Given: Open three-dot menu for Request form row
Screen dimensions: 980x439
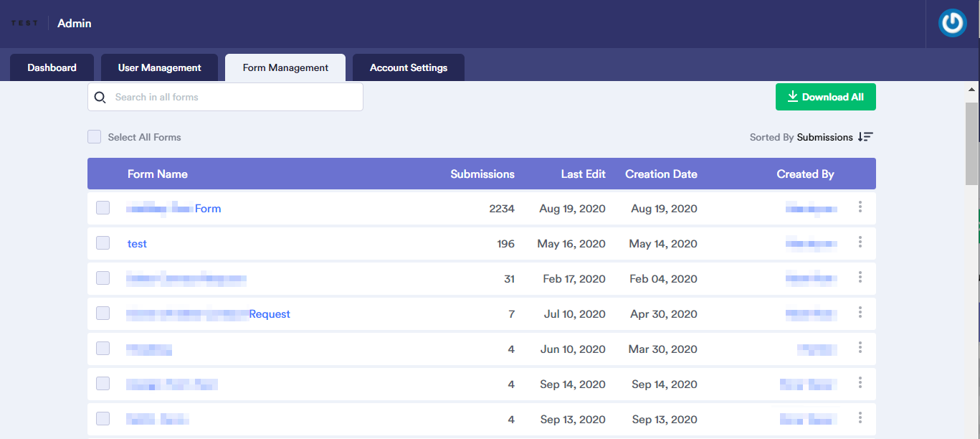Looking at the screenshot, I should (x=860, y=313).
